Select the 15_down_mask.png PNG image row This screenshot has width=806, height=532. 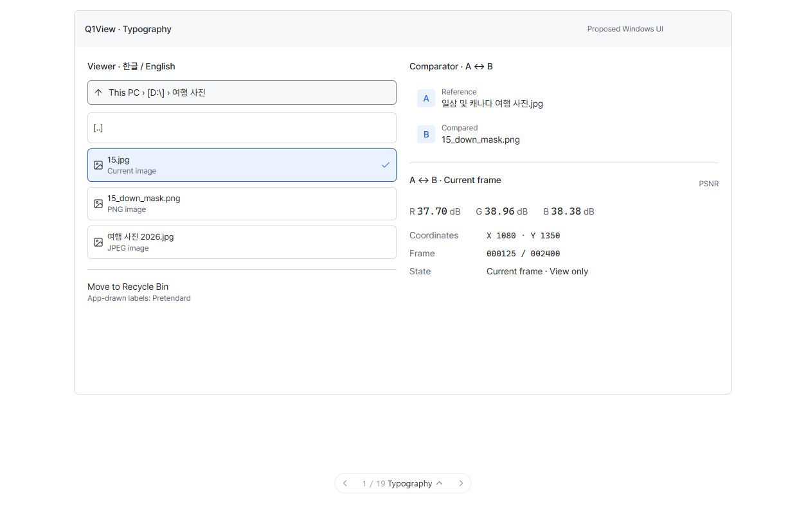coord(242,204)
